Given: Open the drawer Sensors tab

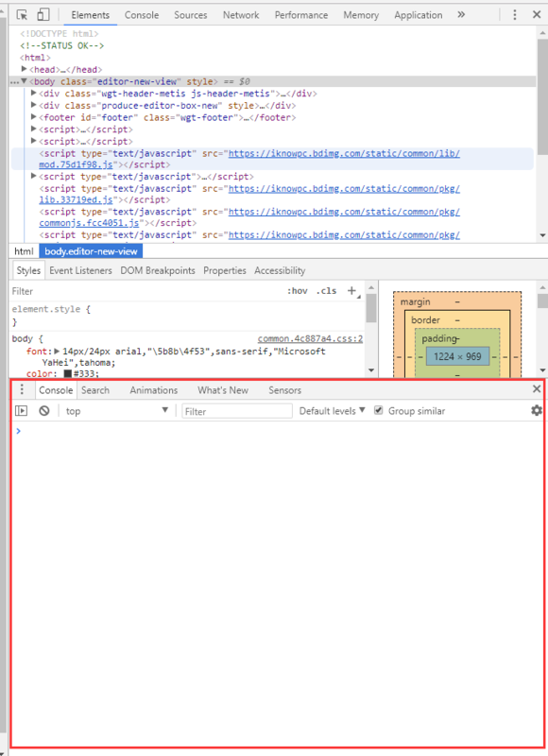Looking at the screenshot, I should (284, 390).
